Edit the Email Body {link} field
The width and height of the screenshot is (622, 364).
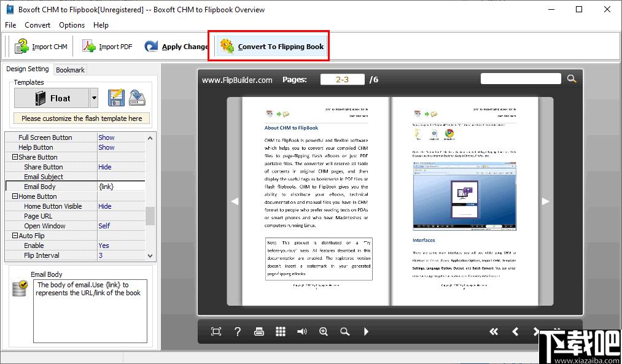(122, 187)
